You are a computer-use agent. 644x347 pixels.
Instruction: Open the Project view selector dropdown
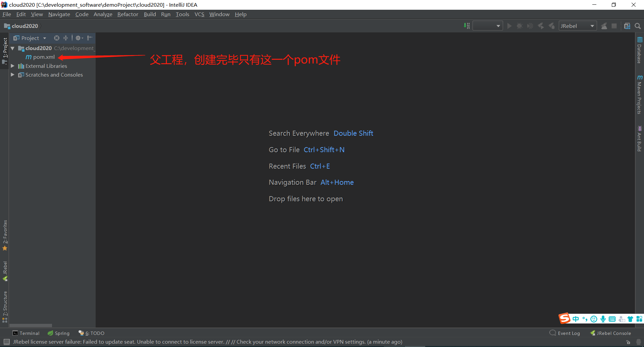pyautogui.click(x=30, y=38)
